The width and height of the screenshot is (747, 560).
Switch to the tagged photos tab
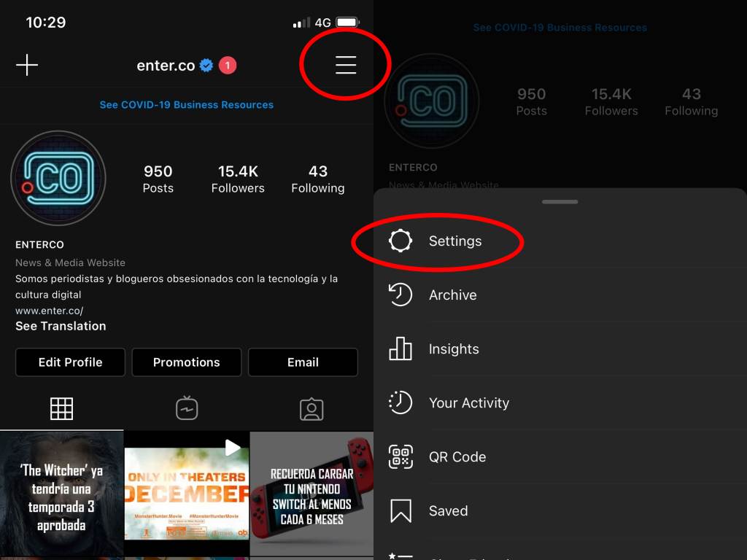pyautogui.click(x=311, y=409)
